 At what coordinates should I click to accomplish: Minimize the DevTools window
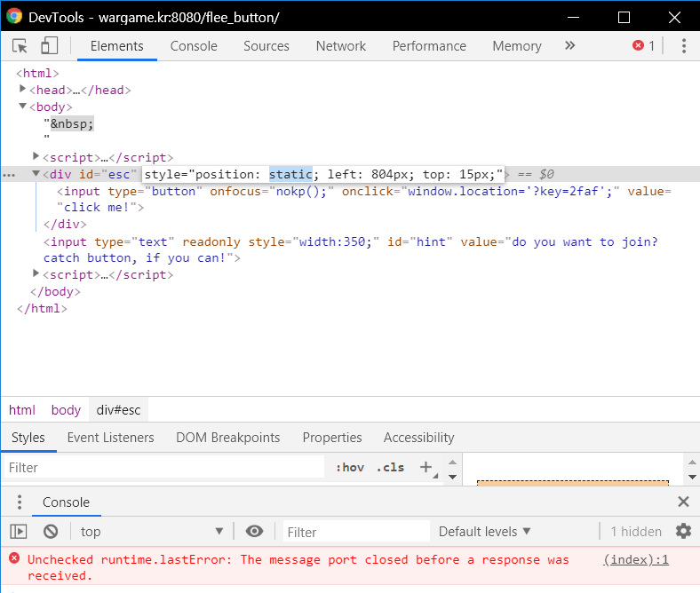[573, 18]
